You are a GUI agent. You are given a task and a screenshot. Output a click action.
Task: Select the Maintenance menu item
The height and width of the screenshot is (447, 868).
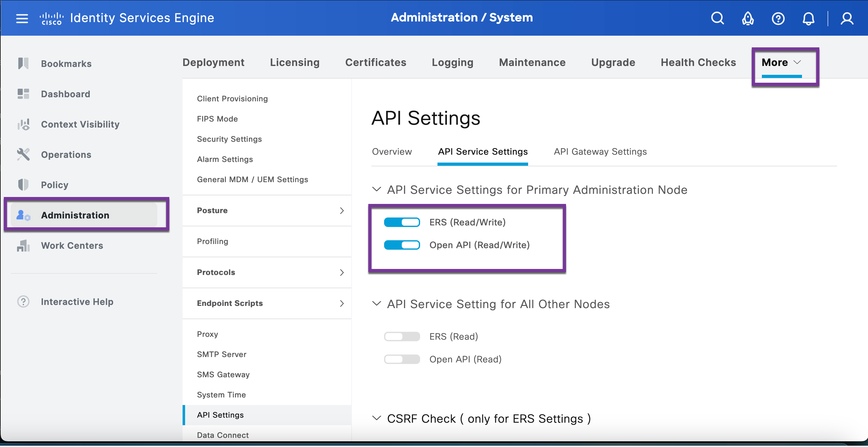(x=532, y=62)
